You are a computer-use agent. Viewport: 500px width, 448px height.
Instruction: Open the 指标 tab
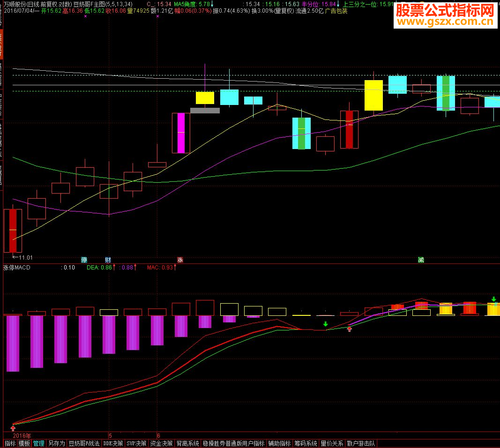10,443
